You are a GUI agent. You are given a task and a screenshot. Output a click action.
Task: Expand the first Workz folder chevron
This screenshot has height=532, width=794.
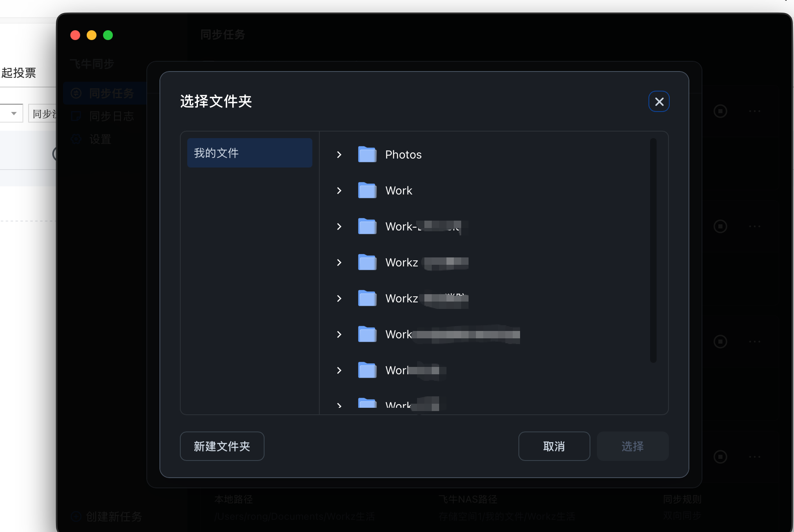(339, 262)
